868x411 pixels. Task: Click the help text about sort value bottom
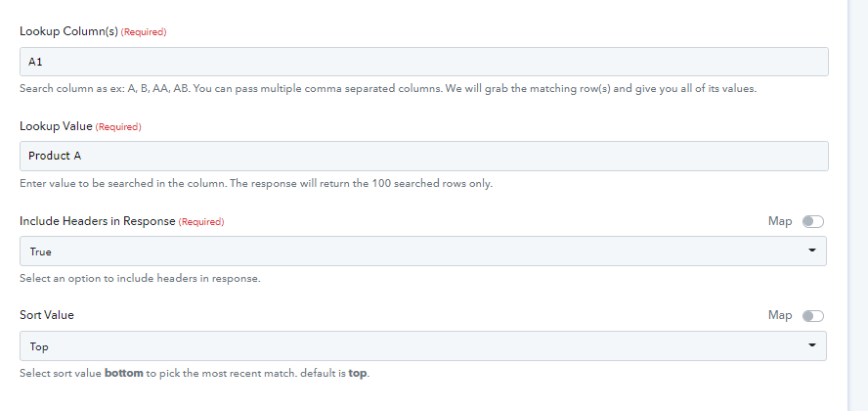195,374
